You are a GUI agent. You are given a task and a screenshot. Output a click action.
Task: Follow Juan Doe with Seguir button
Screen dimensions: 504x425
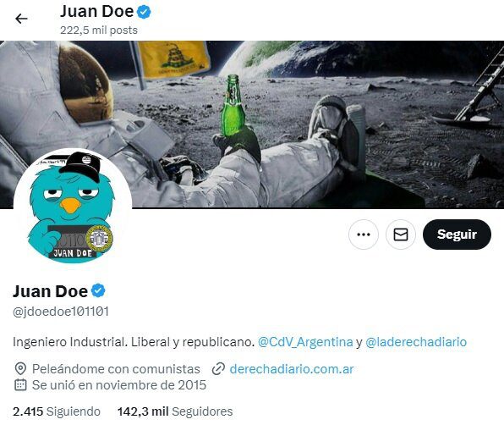[457, 235]
